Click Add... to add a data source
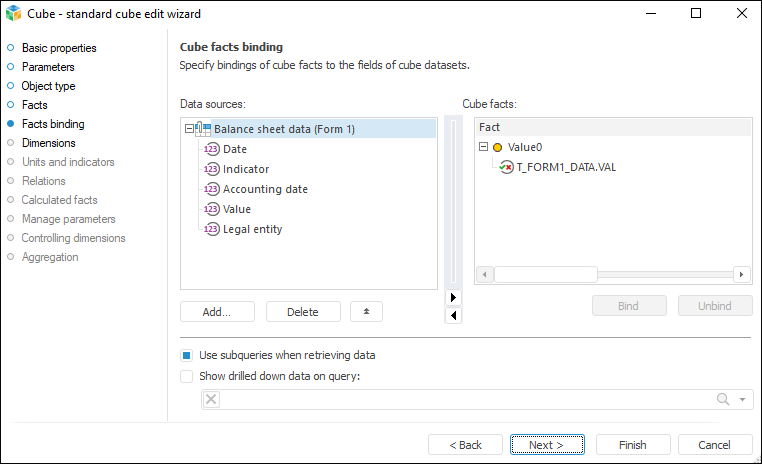Screen dimensions: 762x464 pyautogui.click(x=217, y=312)
